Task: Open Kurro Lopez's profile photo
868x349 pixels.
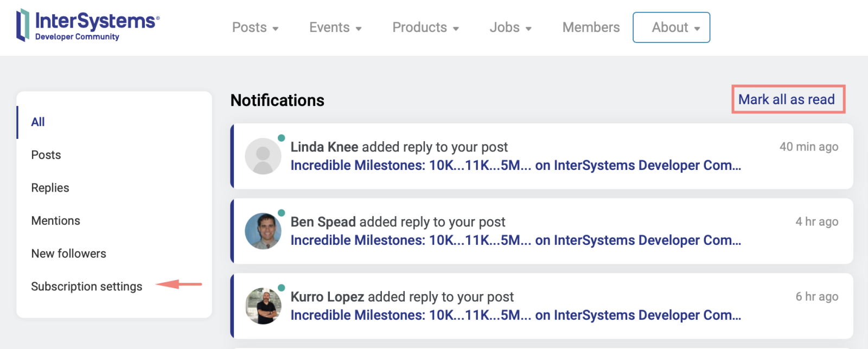Action: (x=263, y=306)
